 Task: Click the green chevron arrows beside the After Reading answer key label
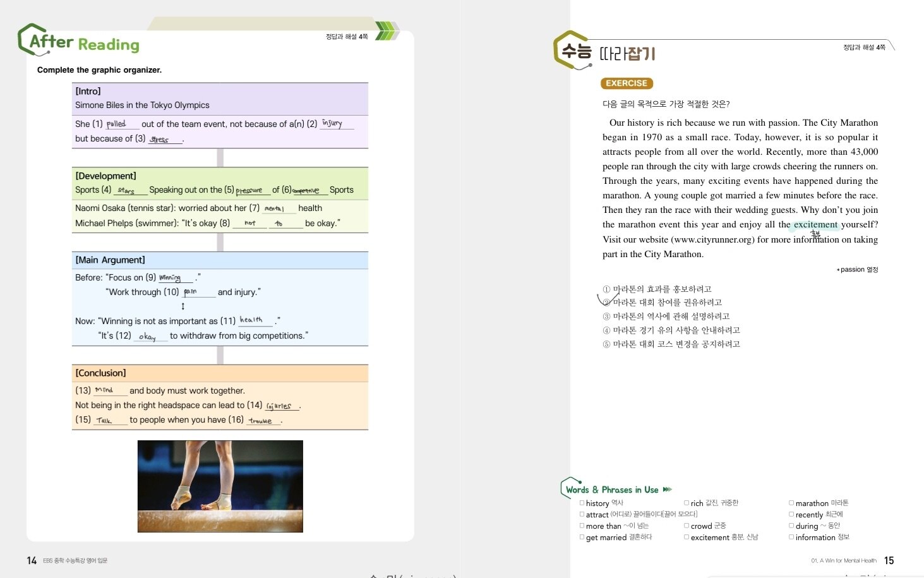[387, 31]
